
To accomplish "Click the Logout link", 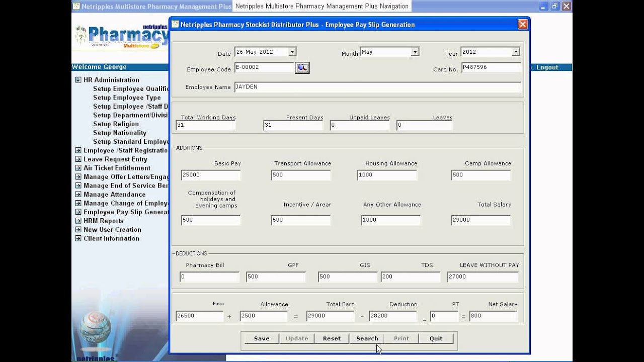I will (x=547, y=67).
